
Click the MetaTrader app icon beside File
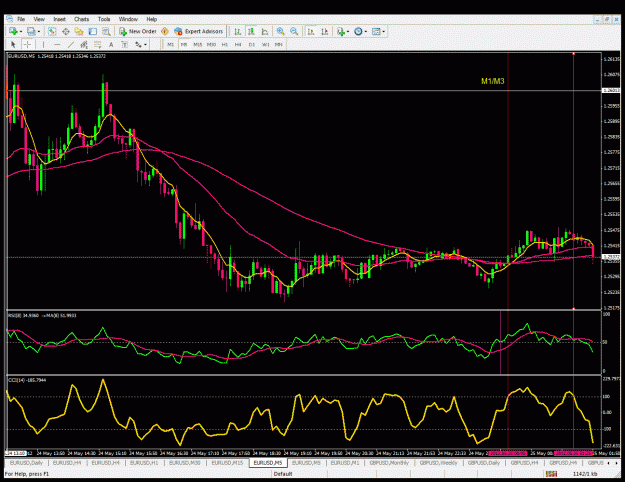tap(10, 19)
